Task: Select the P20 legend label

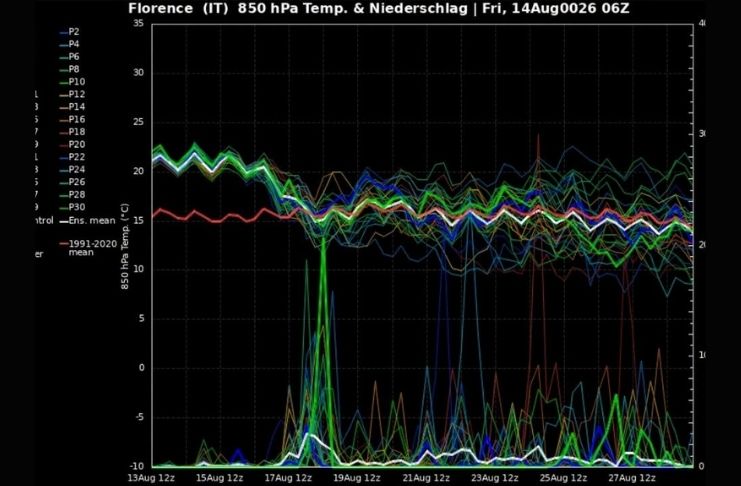Action: click(77, 144)
